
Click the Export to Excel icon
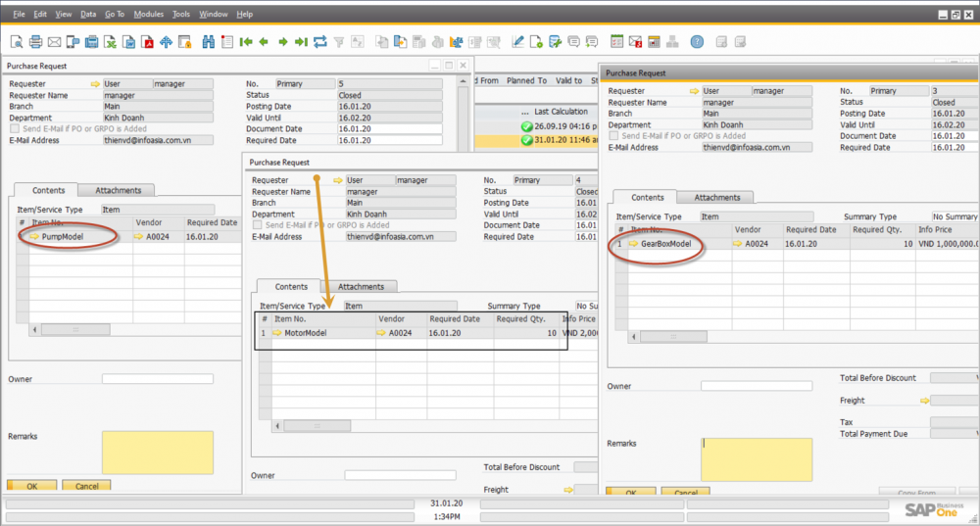[111, 42]
